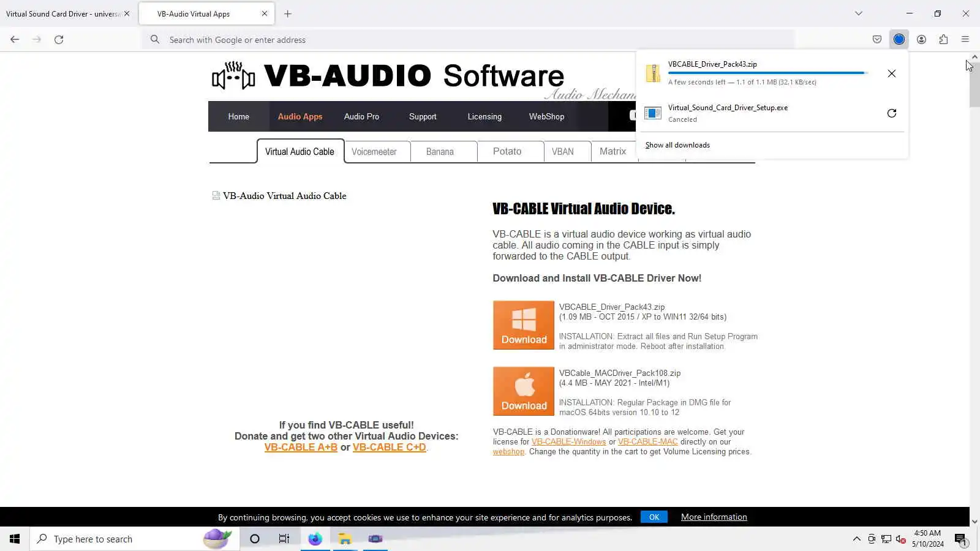Reload the page with the refresh icon
Viewport: 980px width, 551px height.
pyautogui.click(x=59, y=40)
